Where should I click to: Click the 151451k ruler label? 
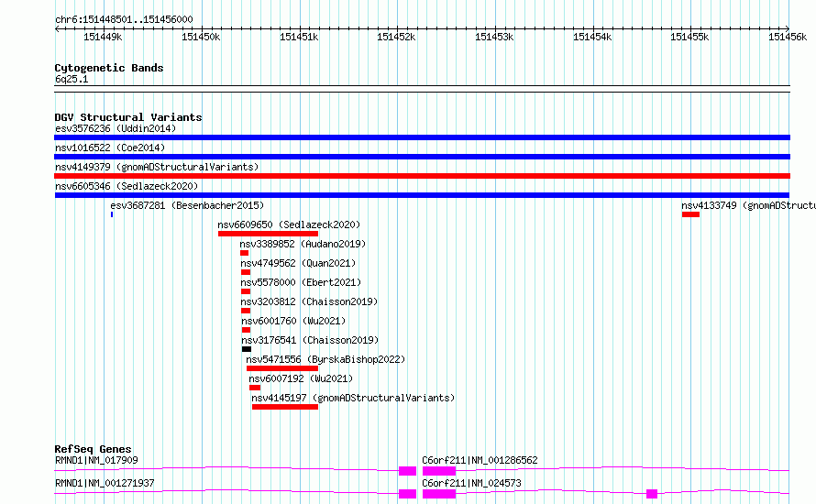tap(299, 37)
